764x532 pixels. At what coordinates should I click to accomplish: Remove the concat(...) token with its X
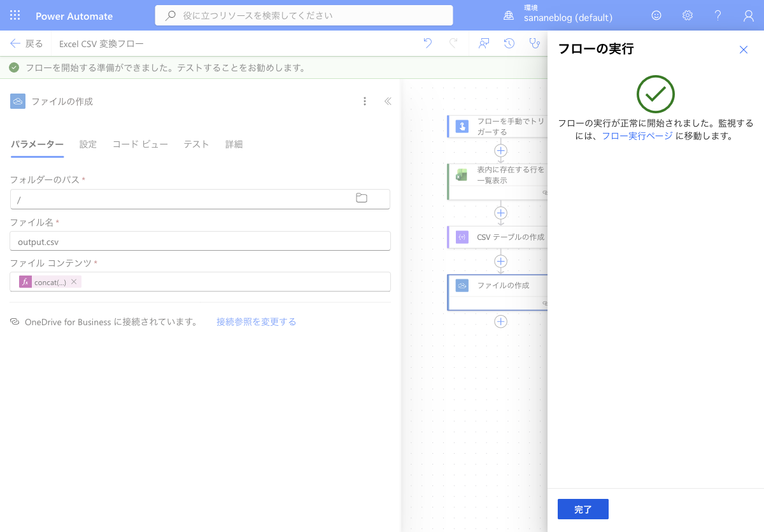click(x=74, y=282)
